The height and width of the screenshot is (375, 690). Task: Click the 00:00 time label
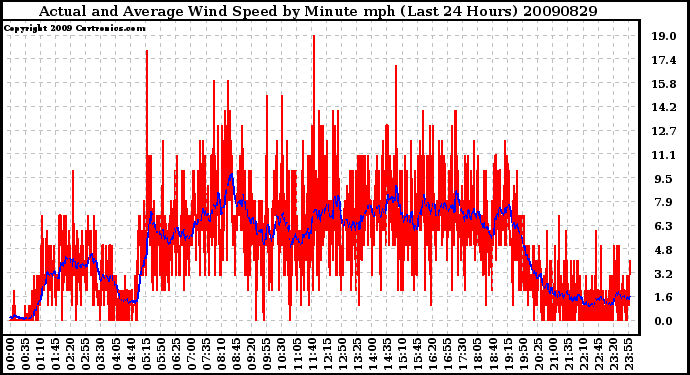click(11, 355)
